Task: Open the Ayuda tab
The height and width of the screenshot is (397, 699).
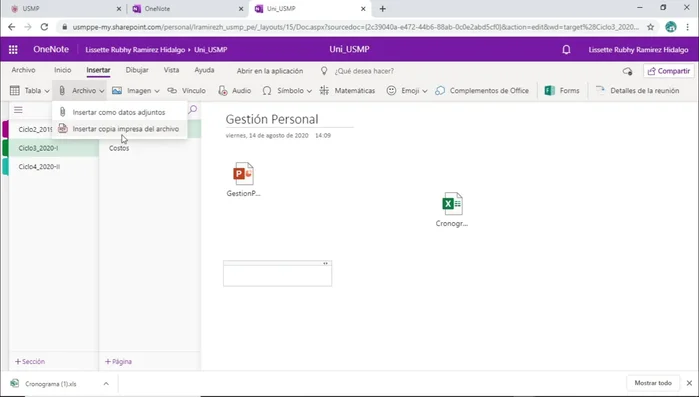Action: pos(204,70)
